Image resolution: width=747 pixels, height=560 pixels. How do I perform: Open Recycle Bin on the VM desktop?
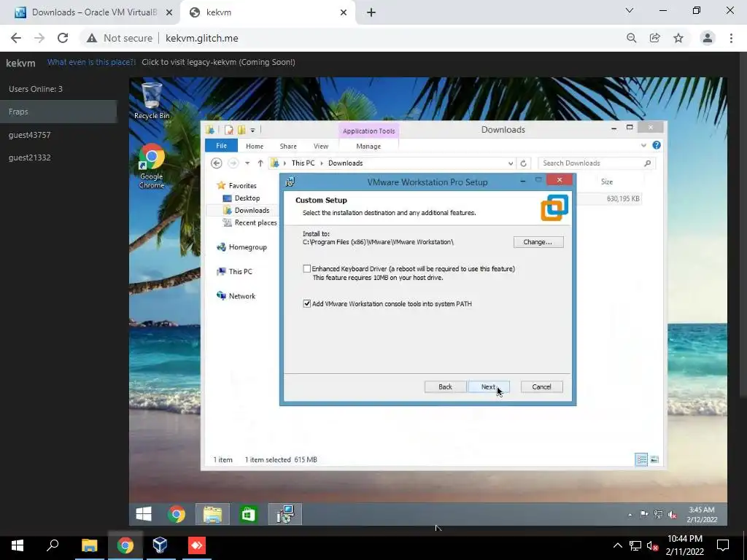pos(152,101)
